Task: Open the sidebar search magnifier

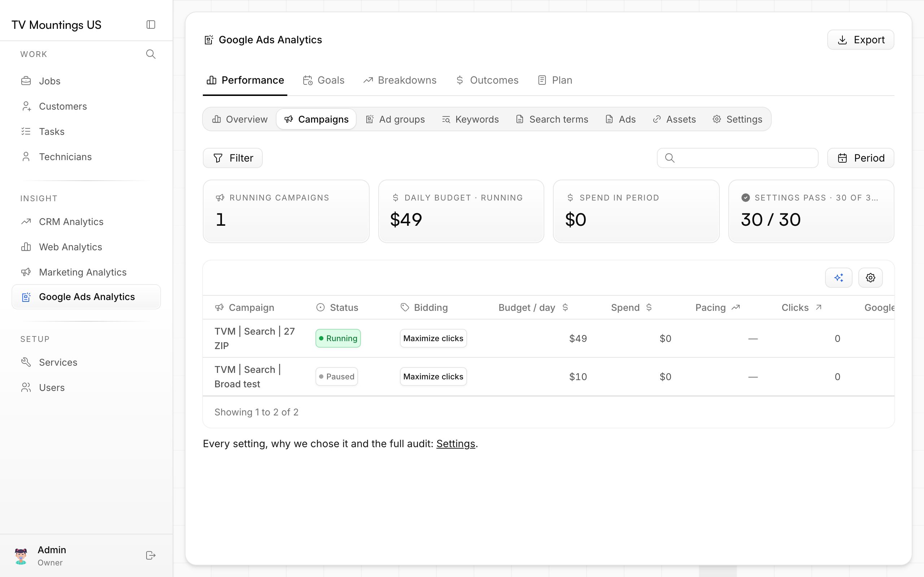Action: pyautogui.click(x=151, y=54)
